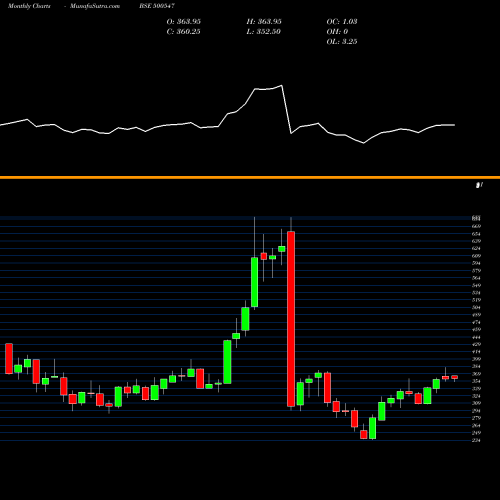Click the 279 price axis label

coord(476,418)
